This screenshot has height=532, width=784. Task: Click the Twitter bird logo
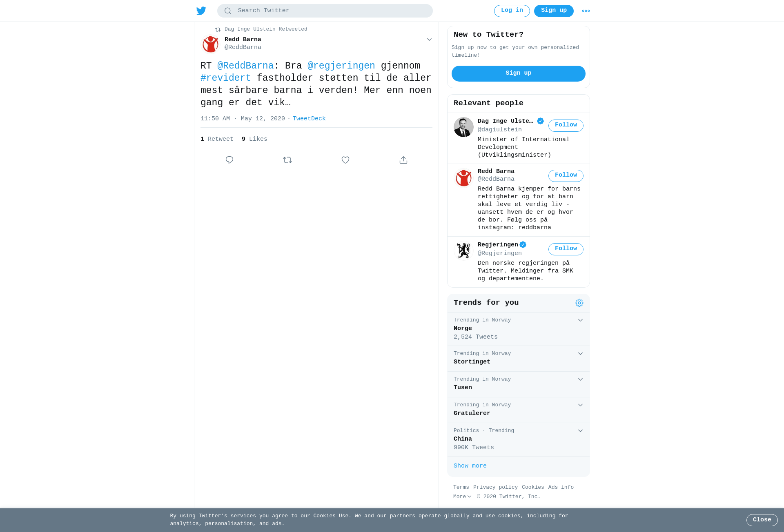pyautogui.click(x=201, y=11)
